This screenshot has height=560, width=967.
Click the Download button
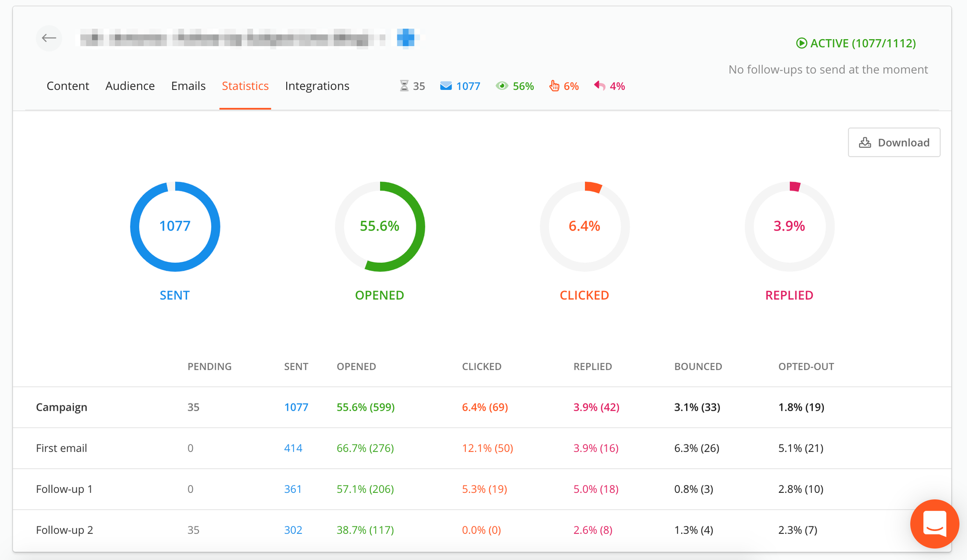point(895,142)
